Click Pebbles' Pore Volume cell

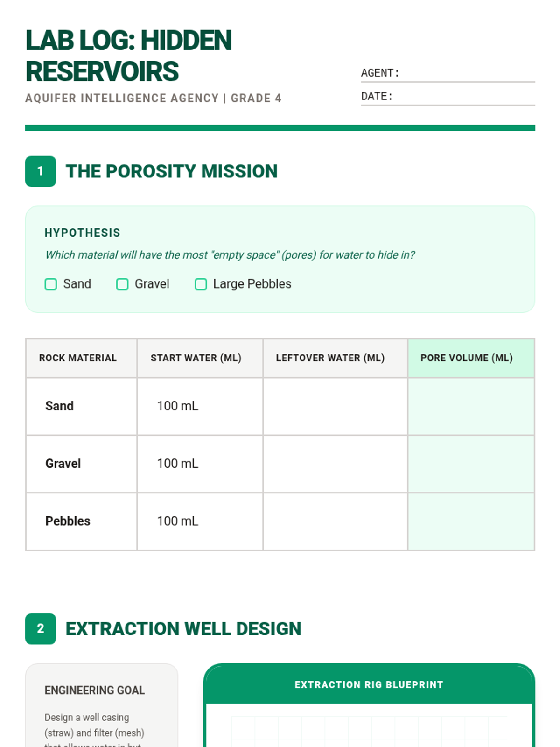click(x=471, y=521)
